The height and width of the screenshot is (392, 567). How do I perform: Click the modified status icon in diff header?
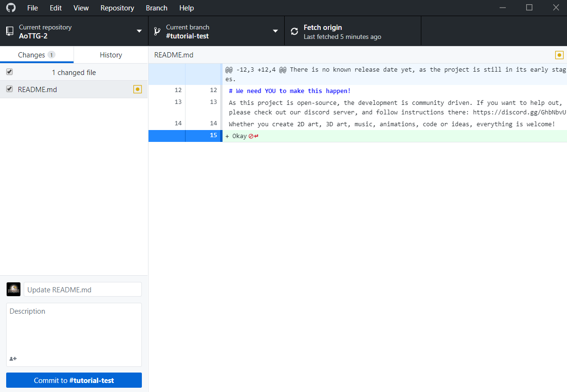559,55
